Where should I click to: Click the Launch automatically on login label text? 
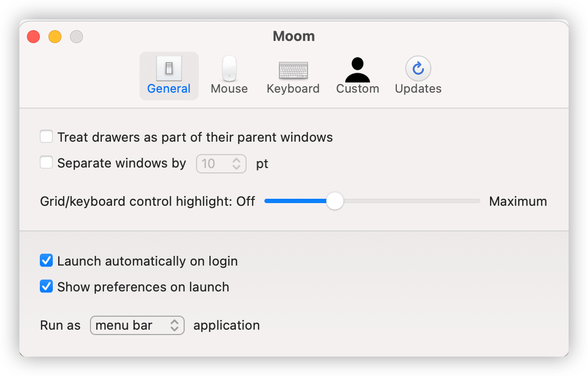[148, 261]
